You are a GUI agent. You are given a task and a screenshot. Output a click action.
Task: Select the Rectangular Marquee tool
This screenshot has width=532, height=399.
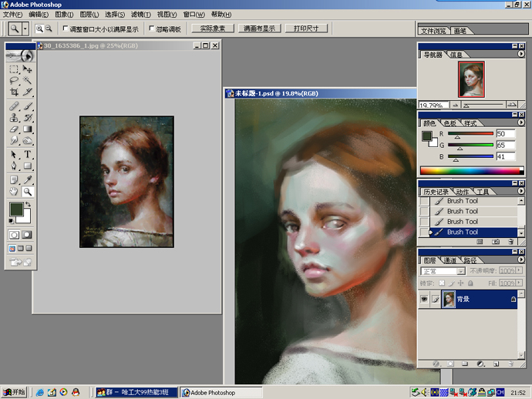click(14, 69)
